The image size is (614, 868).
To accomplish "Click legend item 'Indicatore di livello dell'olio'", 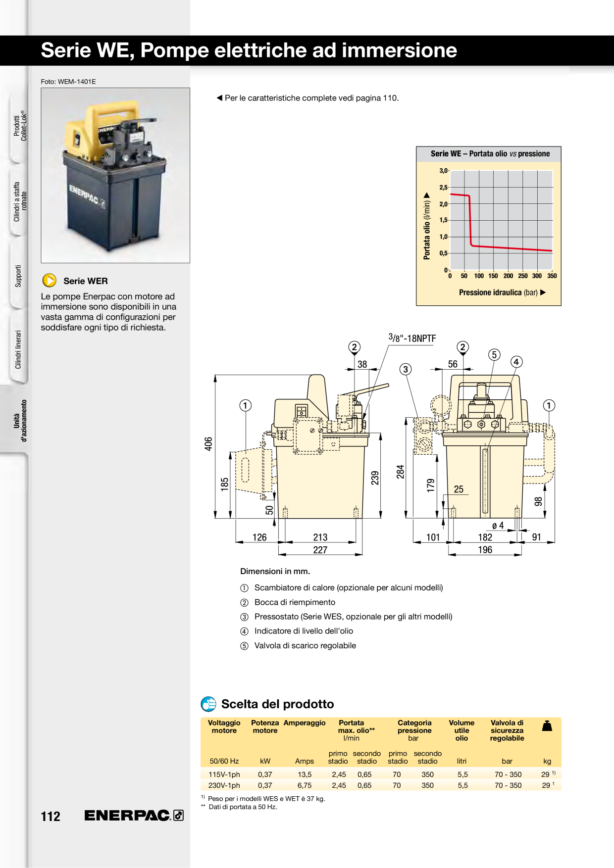I will click(x=304, y=631).
